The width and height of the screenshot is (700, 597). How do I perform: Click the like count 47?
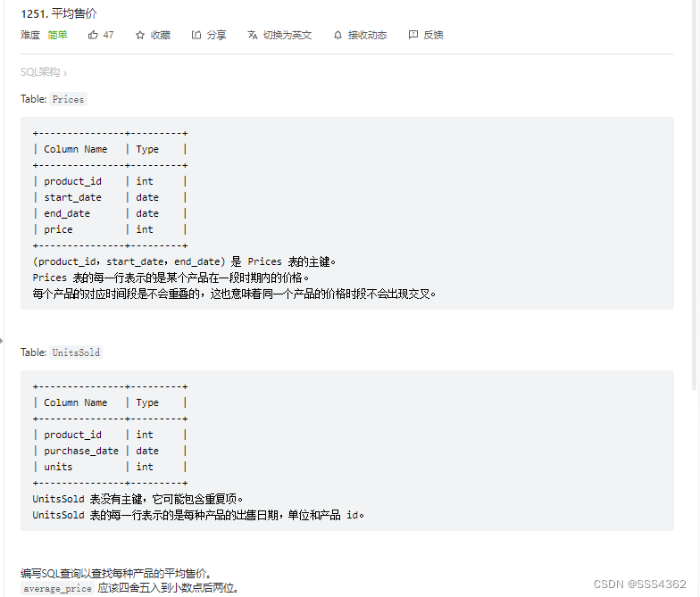[x=109, y=35]
